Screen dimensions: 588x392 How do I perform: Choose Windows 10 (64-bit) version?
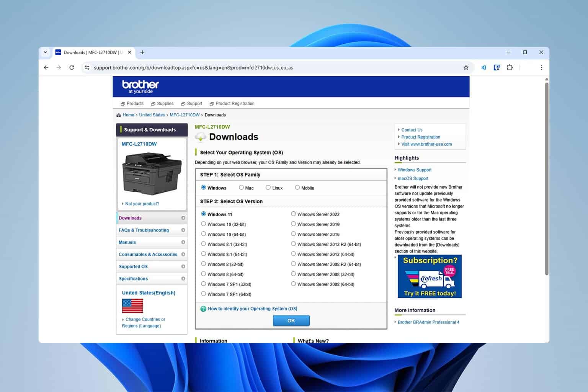[x=204, y=234]
